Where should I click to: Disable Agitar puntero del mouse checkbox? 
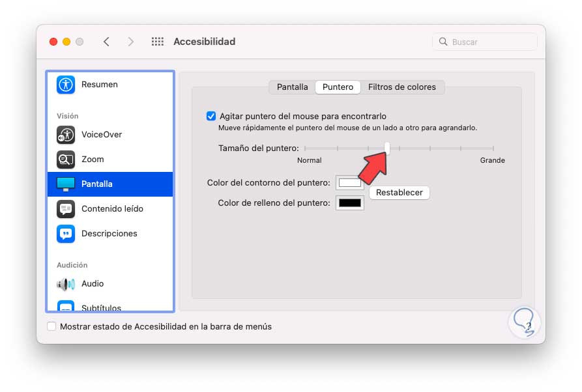tap(211, 117)
